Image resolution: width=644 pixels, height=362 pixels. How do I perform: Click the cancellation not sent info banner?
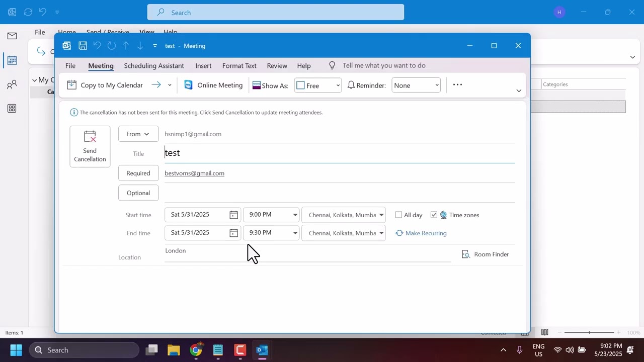click(x=196, y=112)
